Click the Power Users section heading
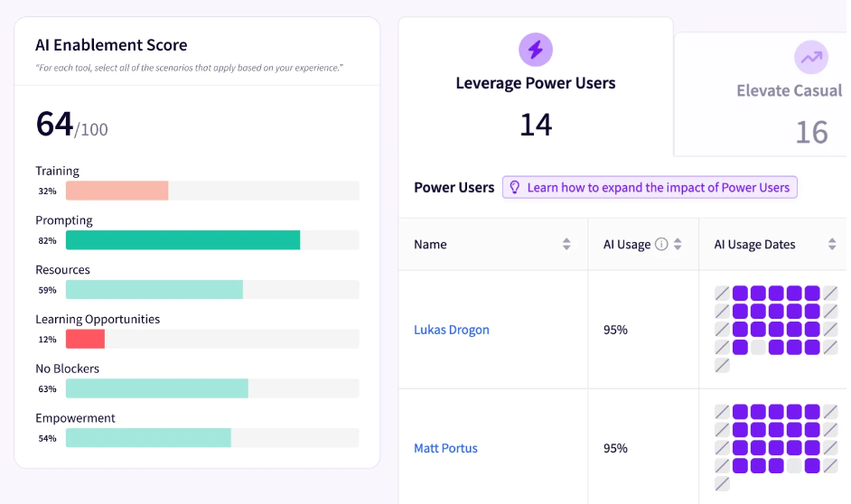 [454, 187]
